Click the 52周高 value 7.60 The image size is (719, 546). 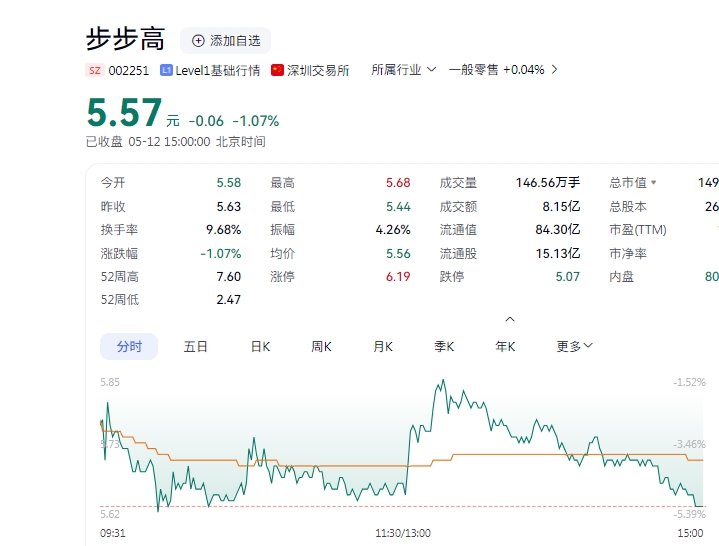229,277
